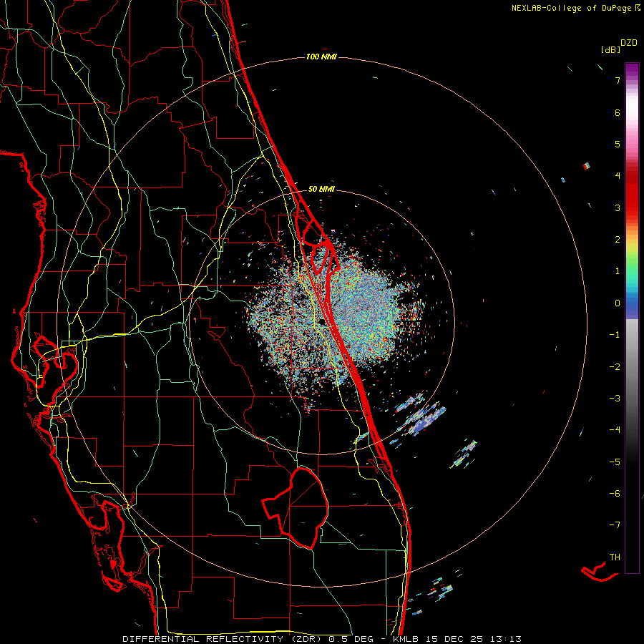This screenshot has height=644, width=644.
Task: Click the "-6" value on color scale
Action: 615,494
